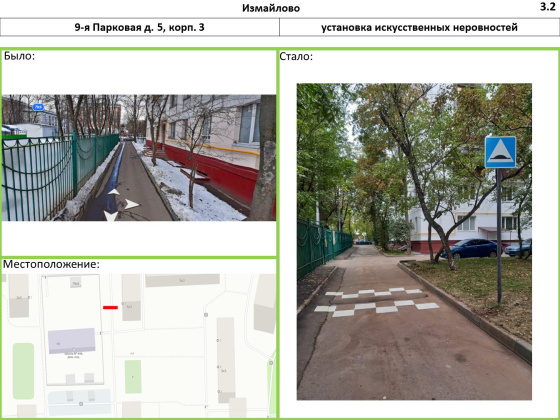This screenshot has height=420, width=560.
Task: Click the backward panorama arrow at bottom
Action: point(110,216)
